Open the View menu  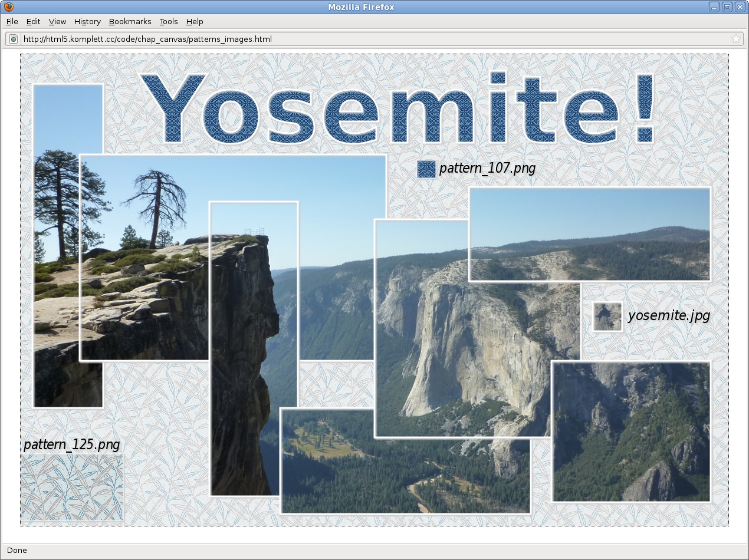pyautogui.click(x=57, y=21)
